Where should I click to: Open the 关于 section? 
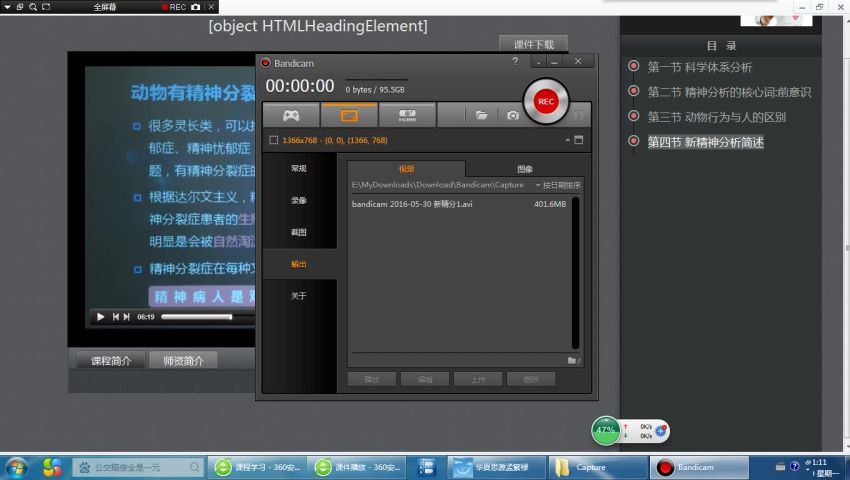click(x=299, y=296)
